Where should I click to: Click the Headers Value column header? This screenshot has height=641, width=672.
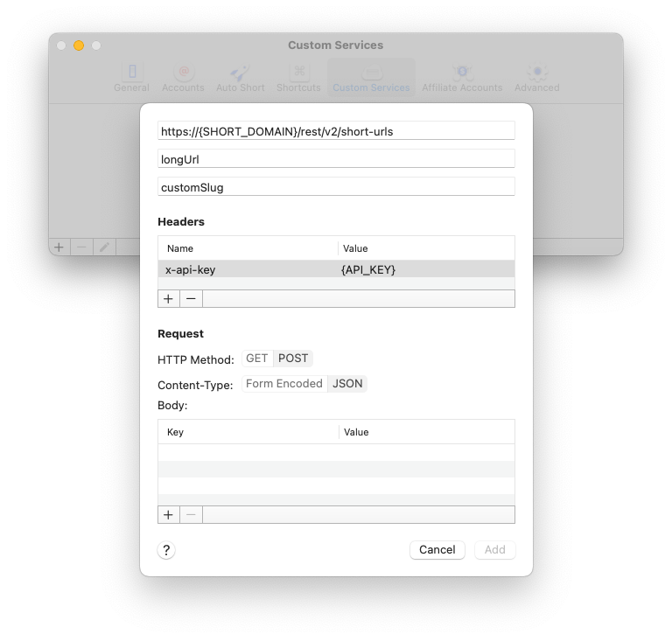426,248
